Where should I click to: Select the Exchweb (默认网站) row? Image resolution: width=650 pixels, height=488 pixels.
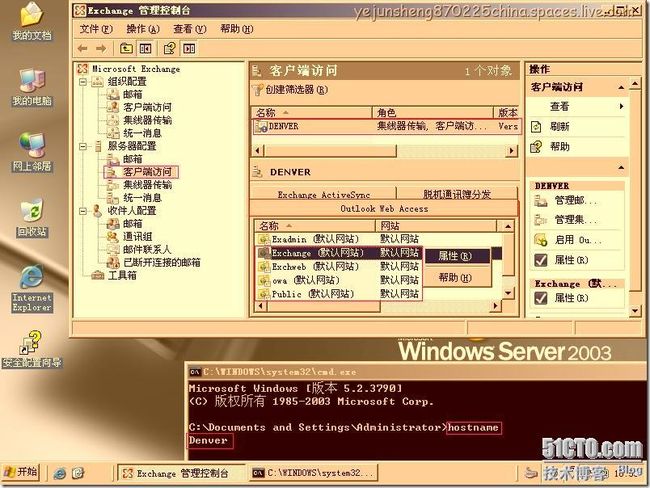(339, 267)
